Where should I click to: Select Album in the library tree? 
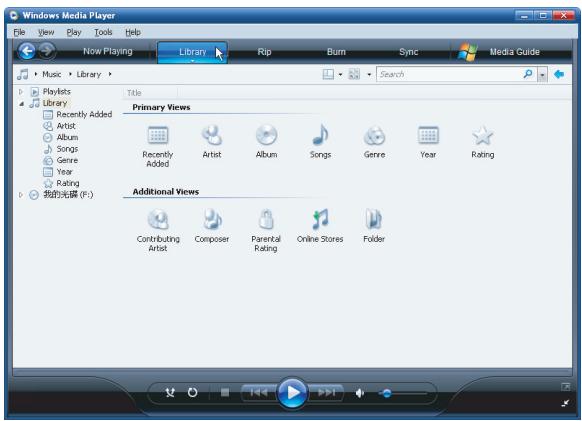pyautogui.click(x=67, y=137)
